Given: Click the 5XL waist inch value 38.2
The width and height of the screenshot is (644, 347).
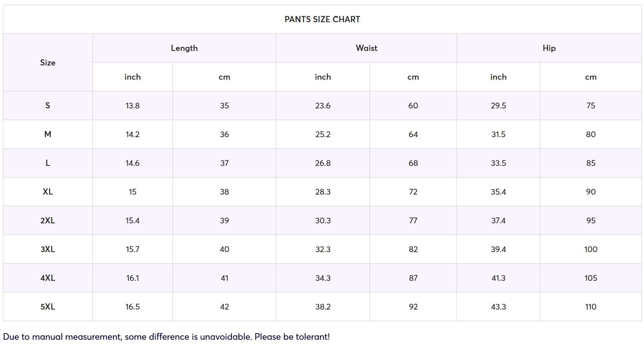Looking at the screenshot, I should tap(323, 307).
